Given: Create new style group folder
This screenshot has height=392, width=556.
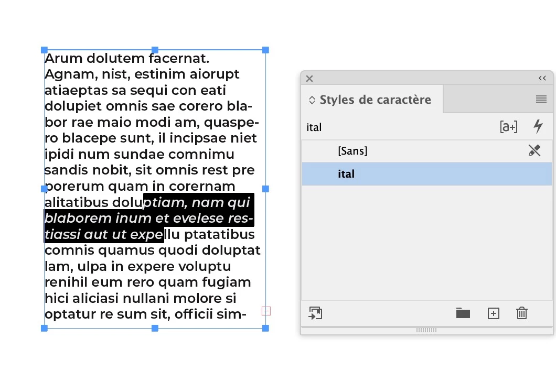Looking at the screenshot, I should (463, 313).
